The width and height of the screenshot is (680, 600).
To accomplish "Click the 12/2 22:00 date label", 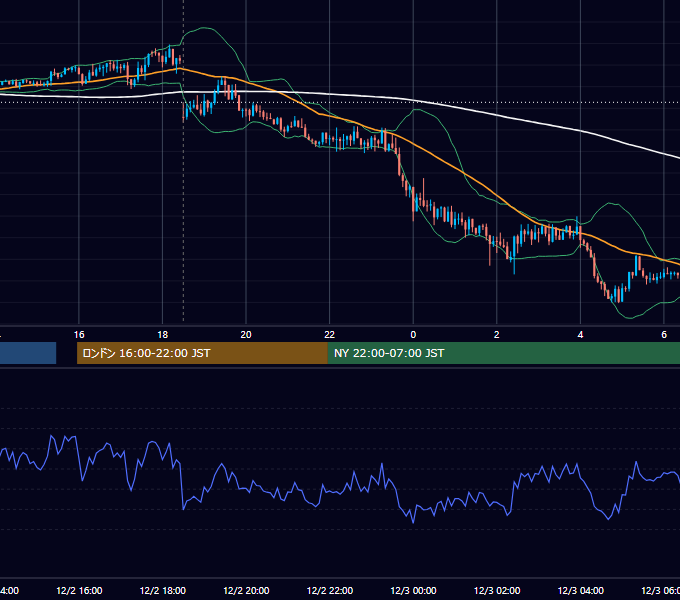I will pos(330,590).
